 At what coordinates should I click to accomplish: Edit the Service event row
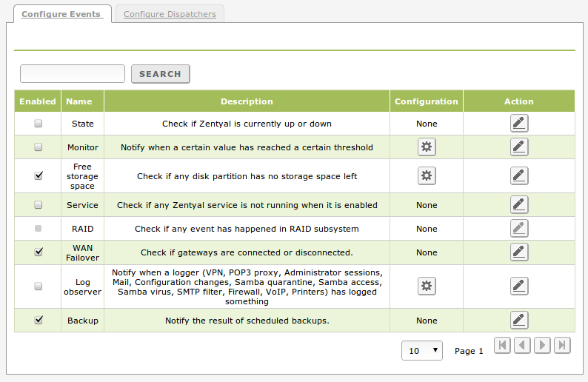click(x=519, y=205)
